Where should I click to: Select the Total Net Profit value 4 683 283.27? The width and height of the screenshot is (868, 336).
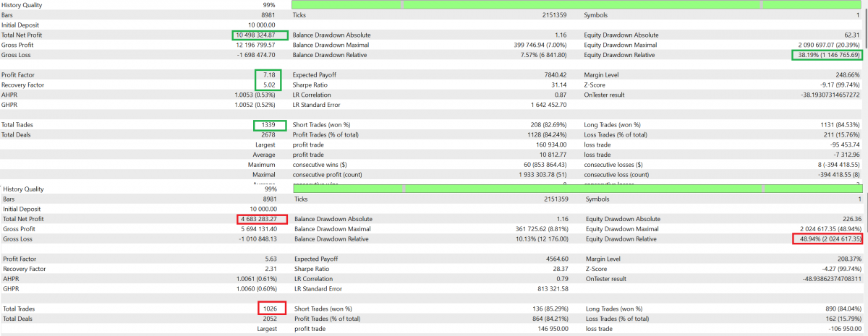[259, 219]
